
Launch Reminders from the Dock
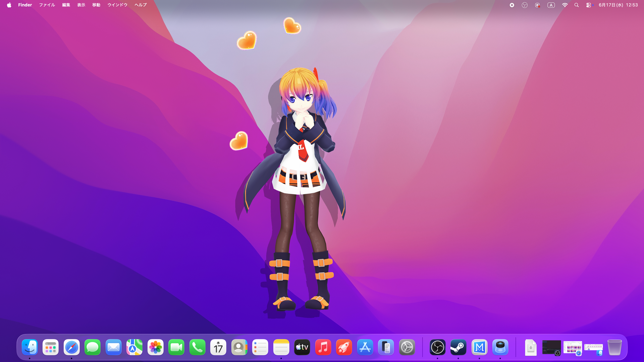click(260, 347)
